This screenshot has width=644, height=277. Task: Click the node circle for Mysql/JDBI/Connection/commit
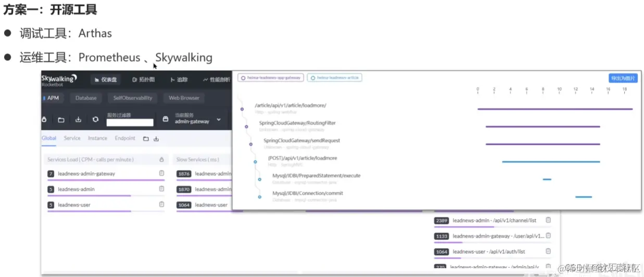pyautogui.click(x=259, y=197)
